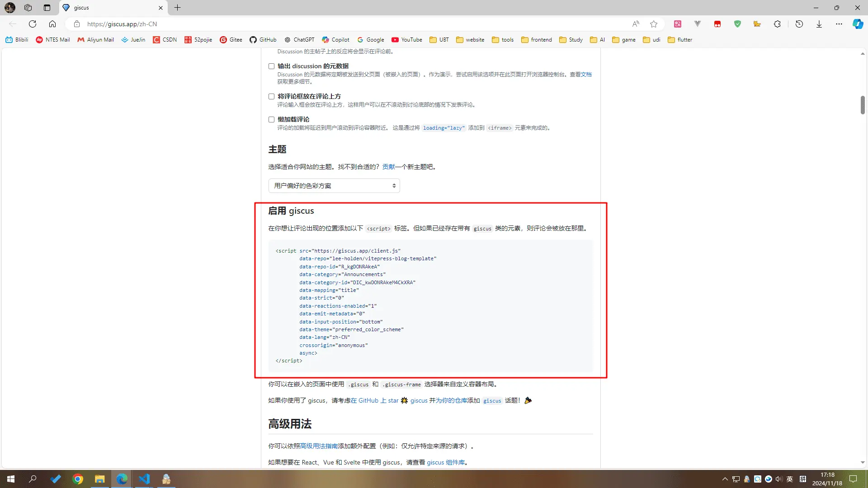868x488 pixels.
Task: Enable the 输出 discussion 的元数据 option
Action: coord(271,66)
